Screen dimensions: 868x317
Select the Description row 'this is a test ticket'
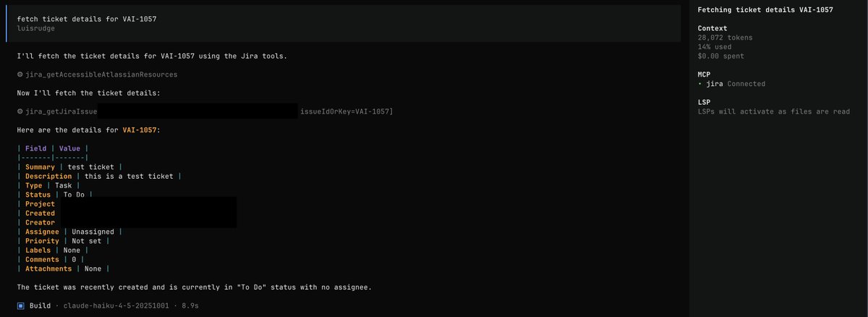tap(99, 177)
